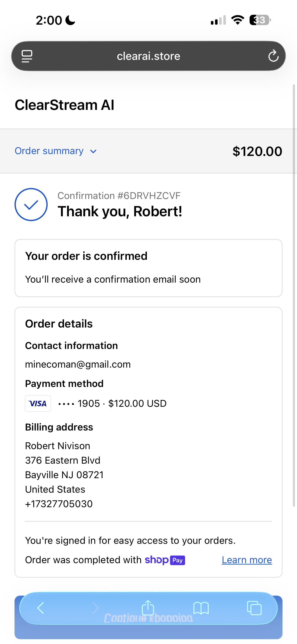Image resolution: width=297 pixels, height=644 pixels.
Task: Tap the Visa card logo
Action: pos(38,404)
